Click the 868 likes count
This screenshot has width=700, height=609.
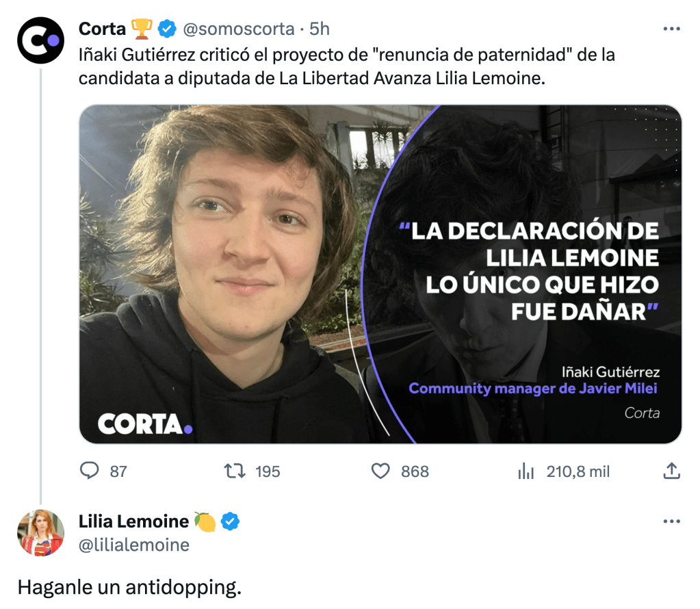click(x=415, y=471)
